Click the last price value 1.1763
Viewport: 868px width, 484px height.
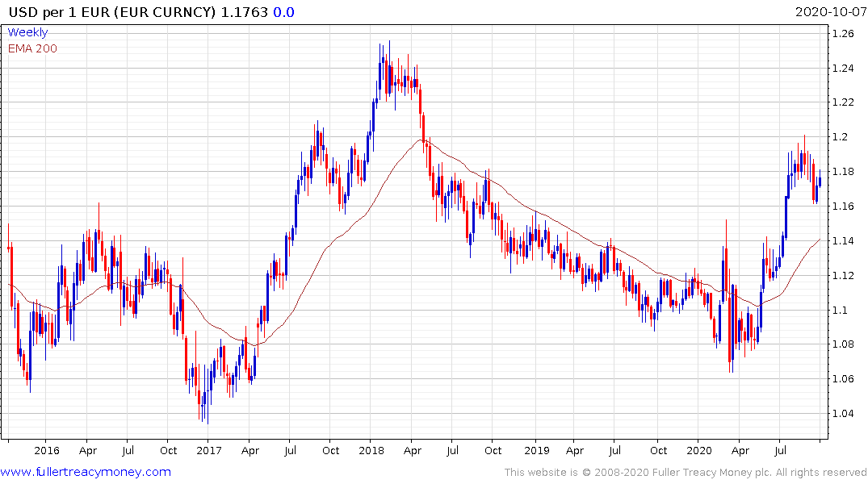pos(244,12)
